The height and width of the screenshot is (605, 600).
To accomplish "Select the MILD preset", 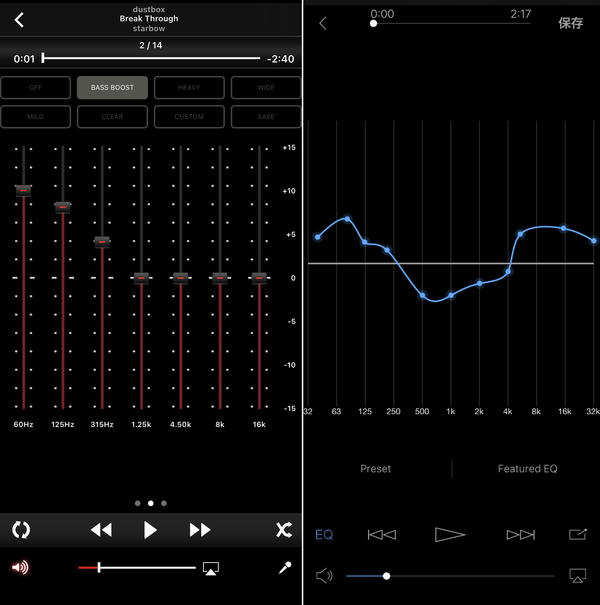I will 35,117.
